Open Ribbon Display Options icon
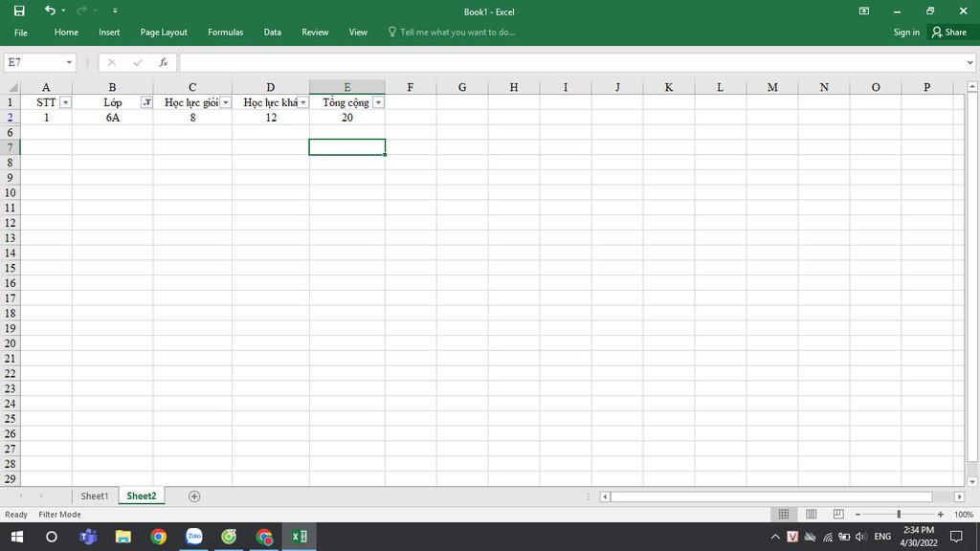Viewport: 980px width, 551px height. (x=864, y=11)
